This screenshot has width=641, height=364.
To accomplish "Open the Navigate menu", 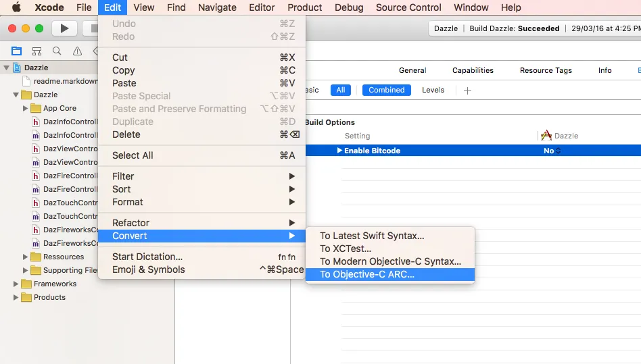I will (x=217, y=7).
